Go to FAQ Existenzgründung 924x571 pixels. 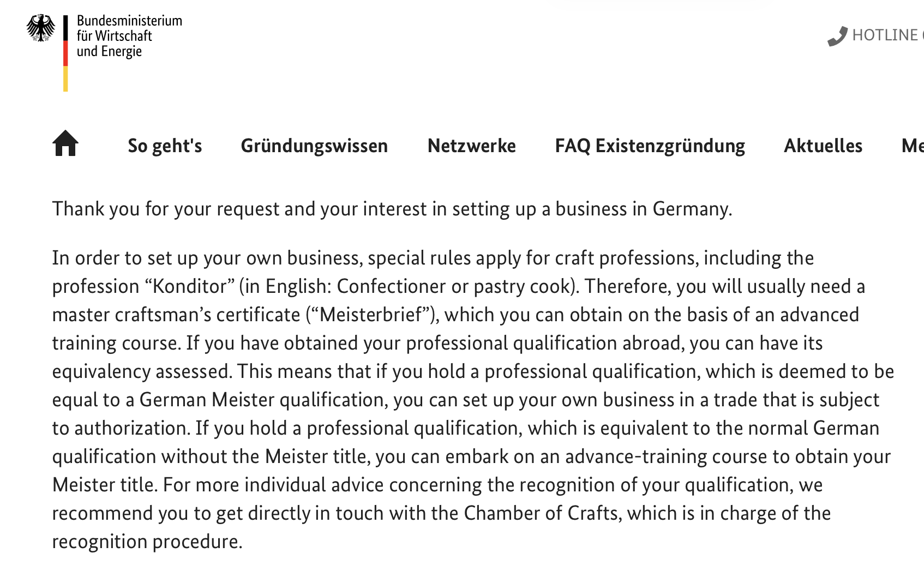650,146
